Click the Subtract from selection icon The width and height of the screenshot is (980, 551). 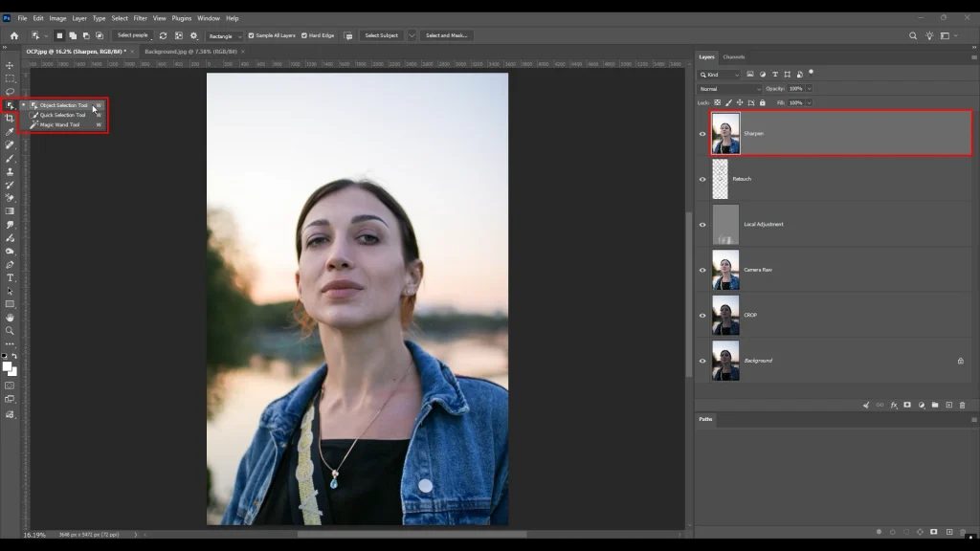click(x=86, y=35)
